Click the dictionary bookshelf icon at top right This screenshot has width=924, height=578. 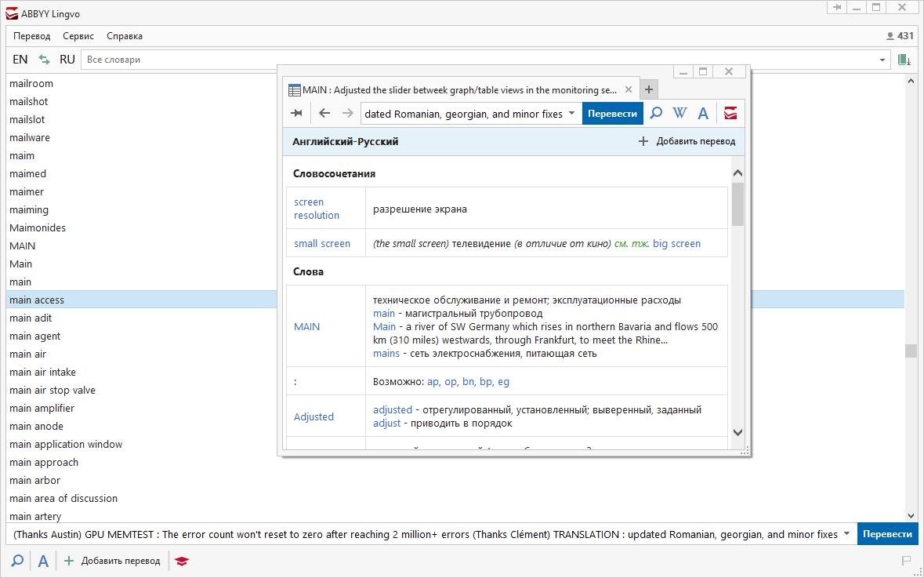(904, 60)
